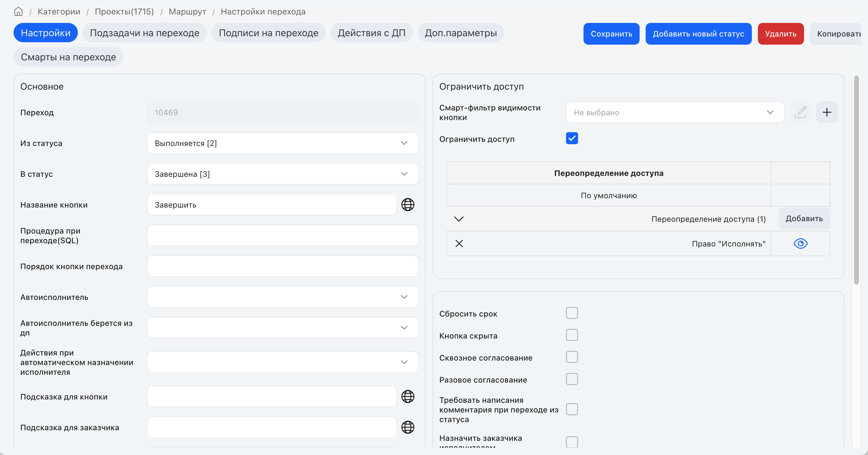
Task: Toggle eye visibility for Право "Исполнять"
Action: (801, 243)
